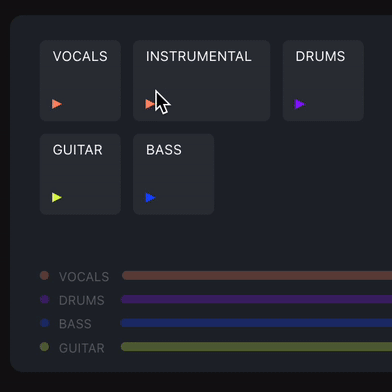Click the Bass track label in list

[x=75, y=324]
